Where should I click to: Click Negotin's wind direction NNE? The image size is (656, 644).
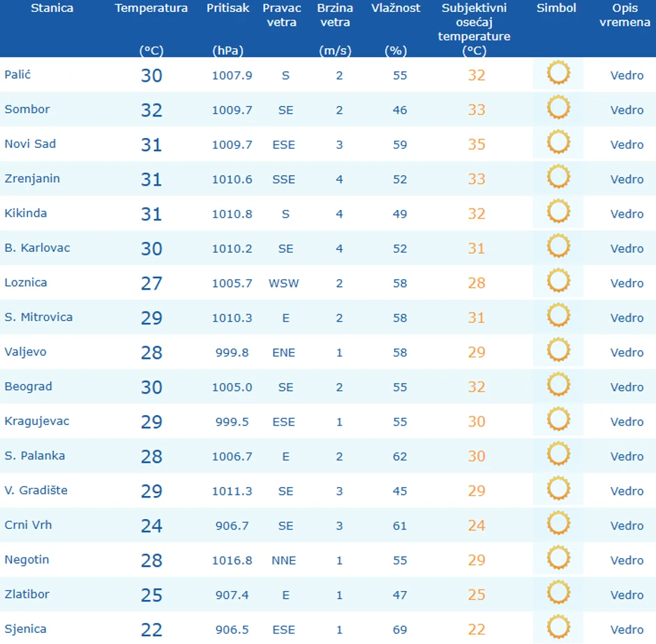283,560
